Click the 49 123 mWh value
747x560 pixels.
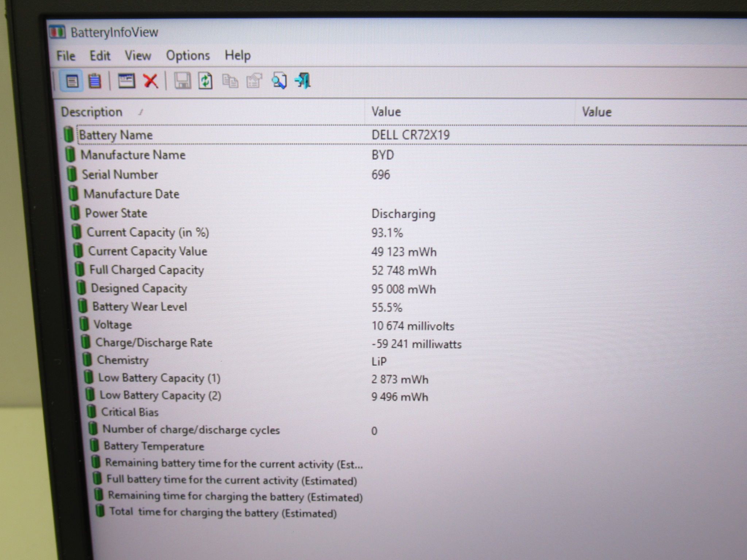point(404,252)
